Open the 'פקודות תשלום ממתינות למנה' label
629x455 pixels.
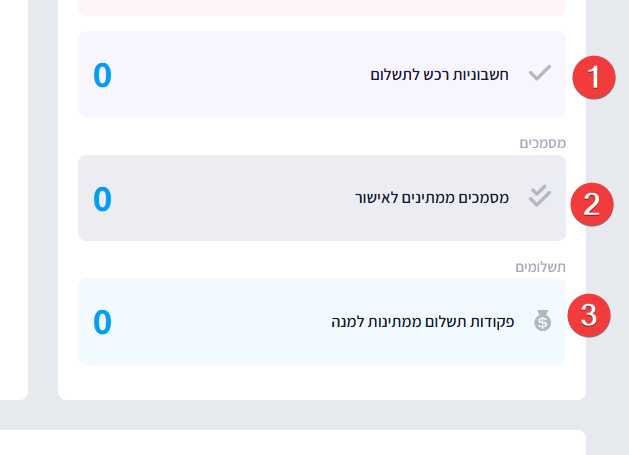(423, 322)
